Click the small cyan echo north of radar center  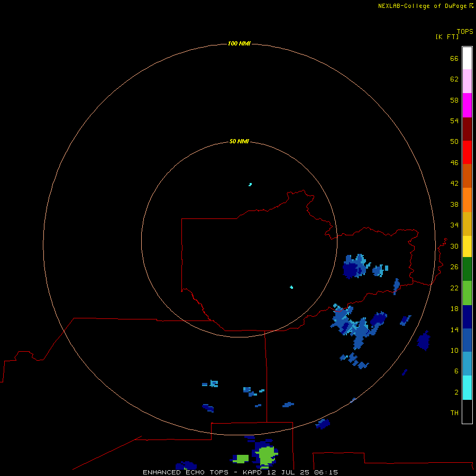(x=250, y=184)
